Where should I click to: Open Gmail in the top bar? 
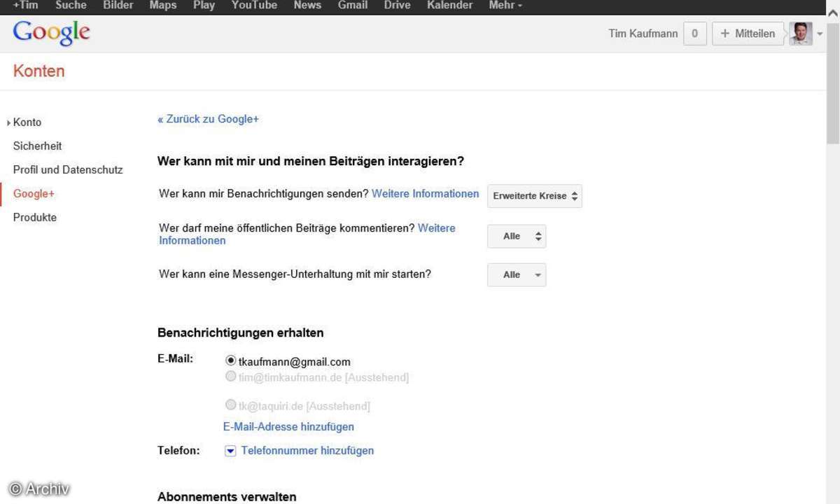point(353,6)
